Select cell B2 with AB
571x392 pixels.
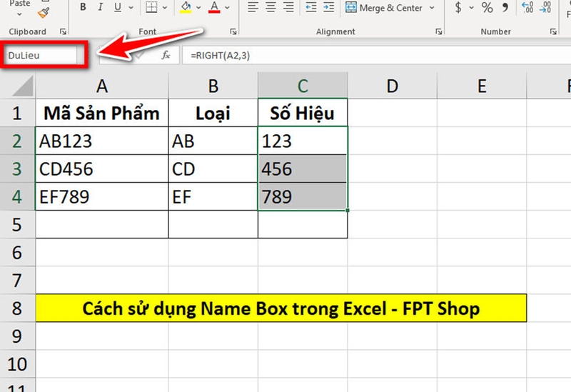[213, 141]
